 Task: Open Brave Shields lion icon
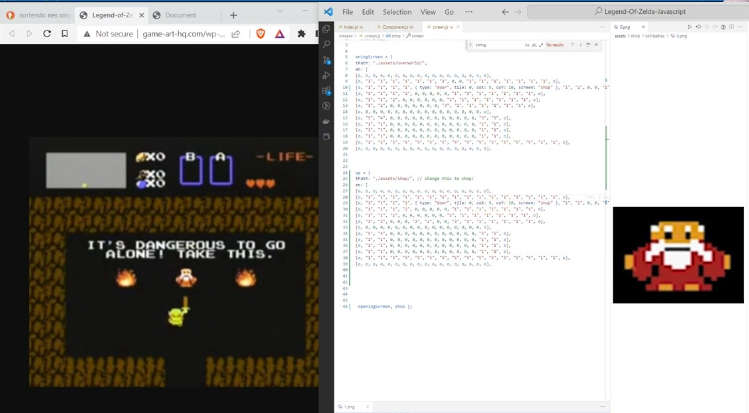point(261,33)
